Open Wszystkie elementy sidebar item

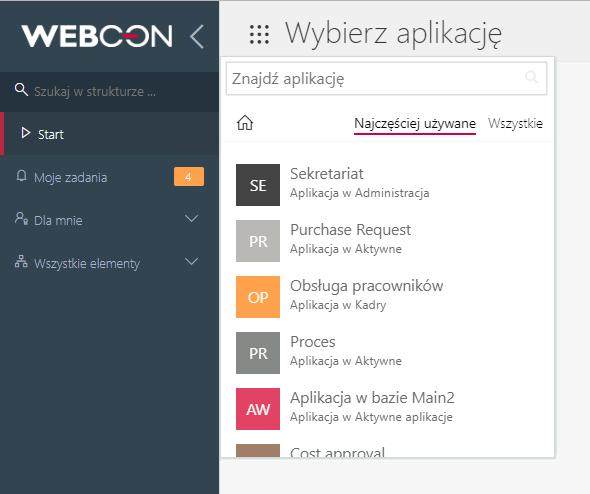(109, 263)
